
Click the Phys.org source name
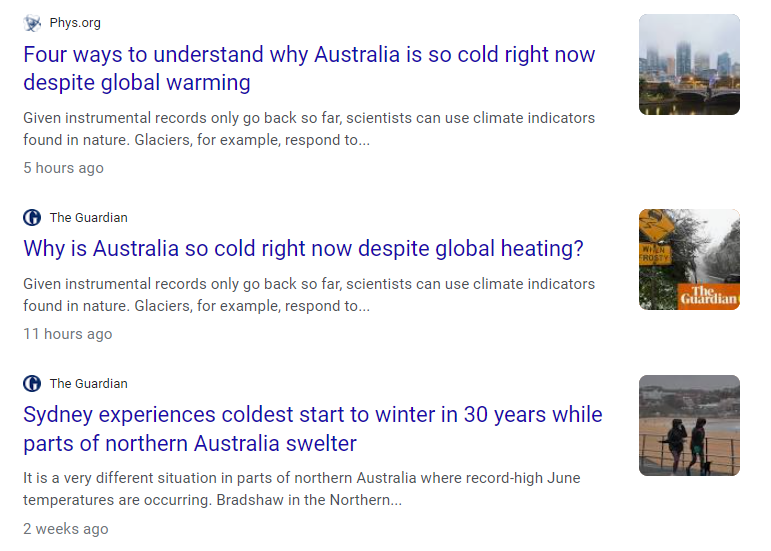[x=75, y=23]
